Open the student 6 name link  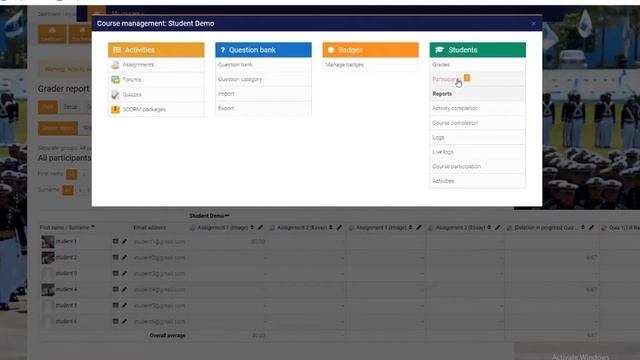(66, 322)
